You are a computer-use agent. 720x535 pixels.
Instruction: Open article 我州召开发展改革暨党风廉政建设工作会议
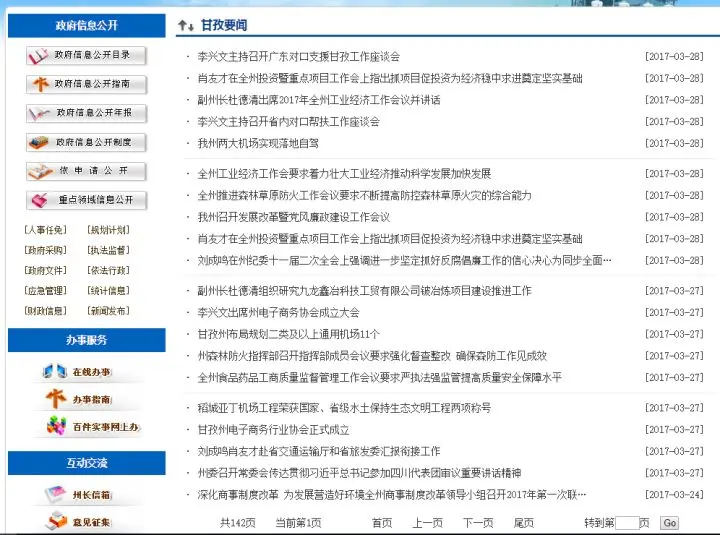[x=293, y=217]
